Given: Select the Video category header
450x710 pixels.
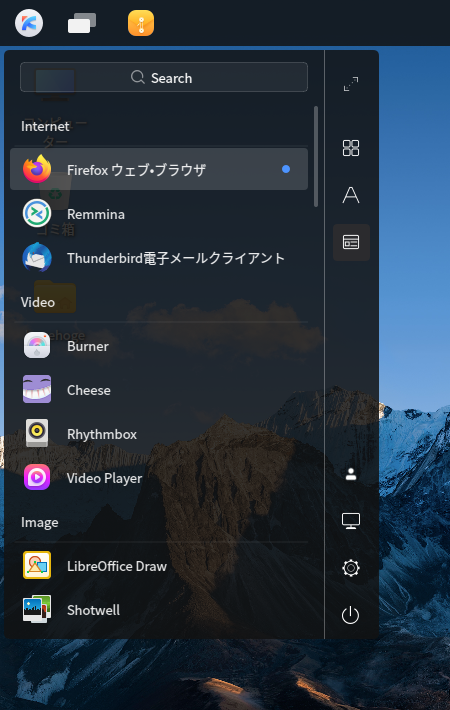Looking at the screenshot, I should pos(38,302).
